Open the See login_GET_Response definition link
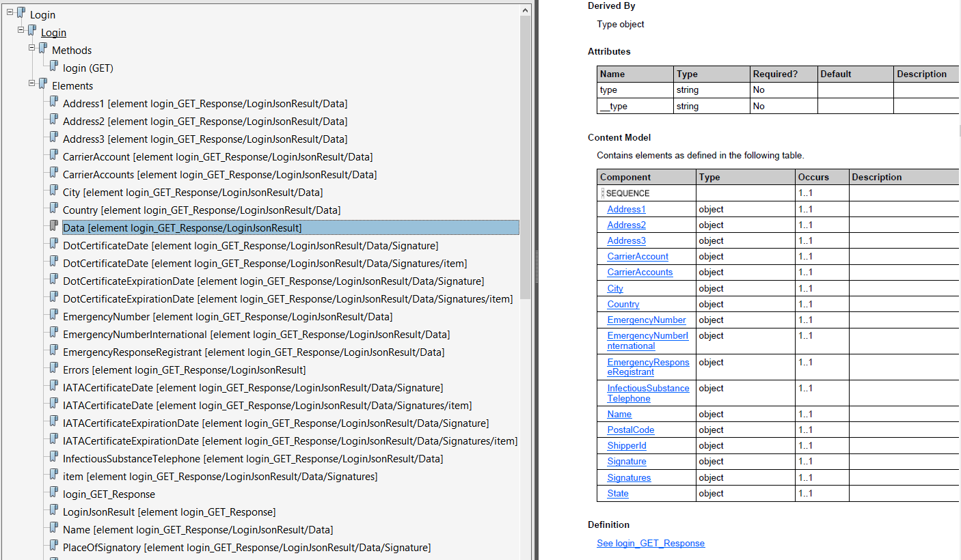This screenshot has height=560, width=961. pyautogui.click(x=651, y=543)
